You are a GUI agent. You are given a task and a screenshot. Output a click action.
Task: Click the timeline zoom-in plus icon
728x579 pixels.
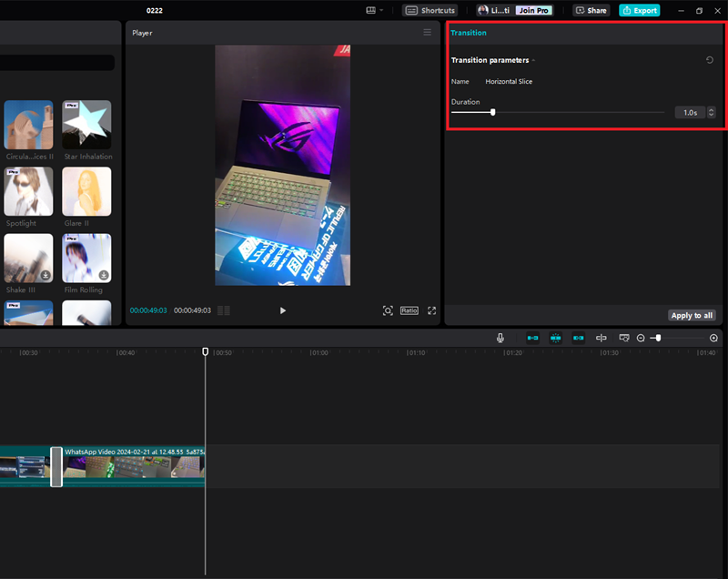713,338
